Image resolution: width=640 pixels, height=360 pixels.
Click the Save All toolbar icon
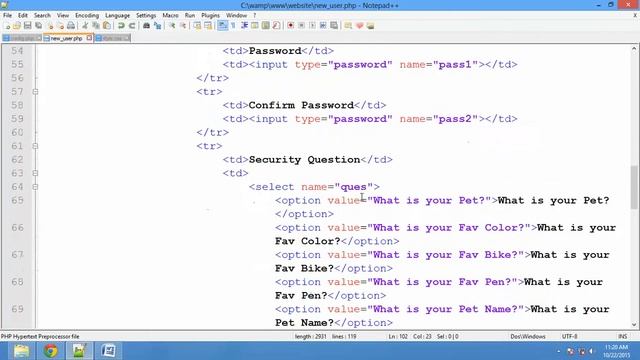click(x=38, y=26)
